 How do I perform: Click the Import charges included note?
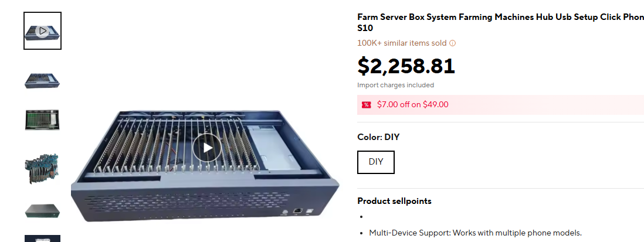tap(395, 86)
